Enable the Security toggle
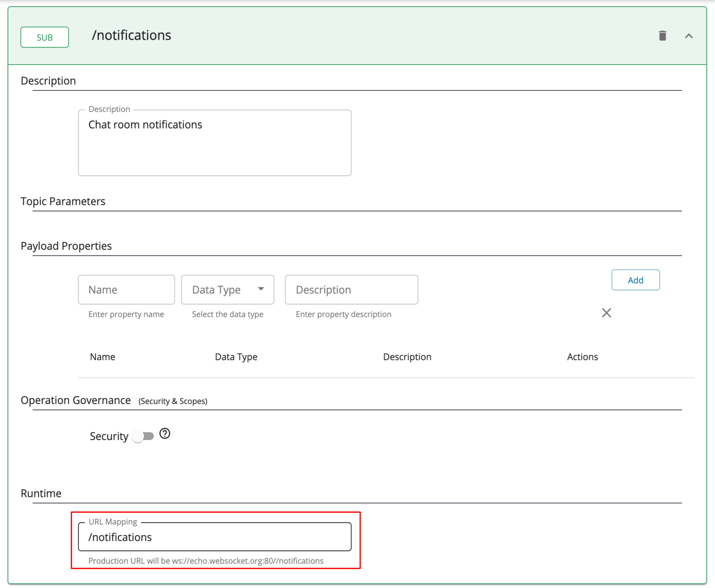 pyautogui.click(x=143, y=436)
